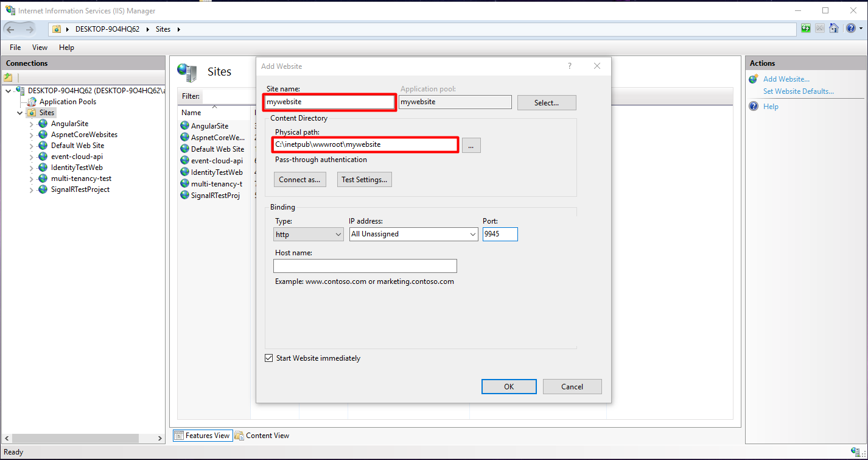Switch to the Features View tab

203,435
